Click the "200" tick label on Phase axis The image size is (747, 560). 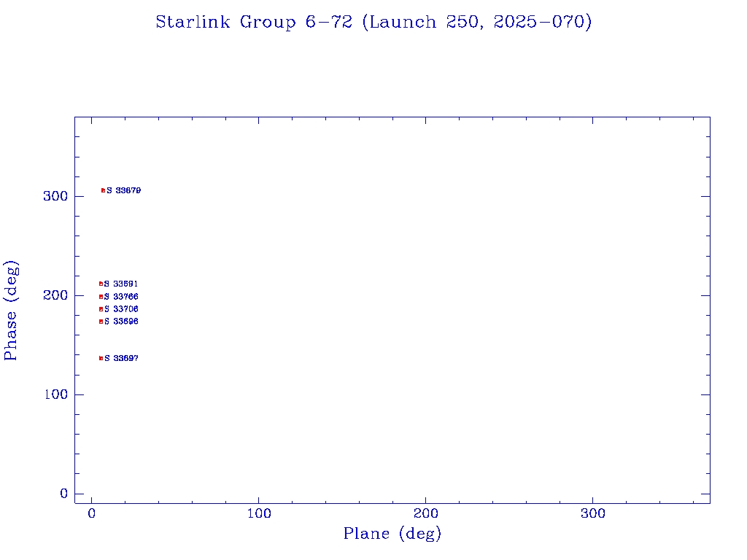click(55, 295)
